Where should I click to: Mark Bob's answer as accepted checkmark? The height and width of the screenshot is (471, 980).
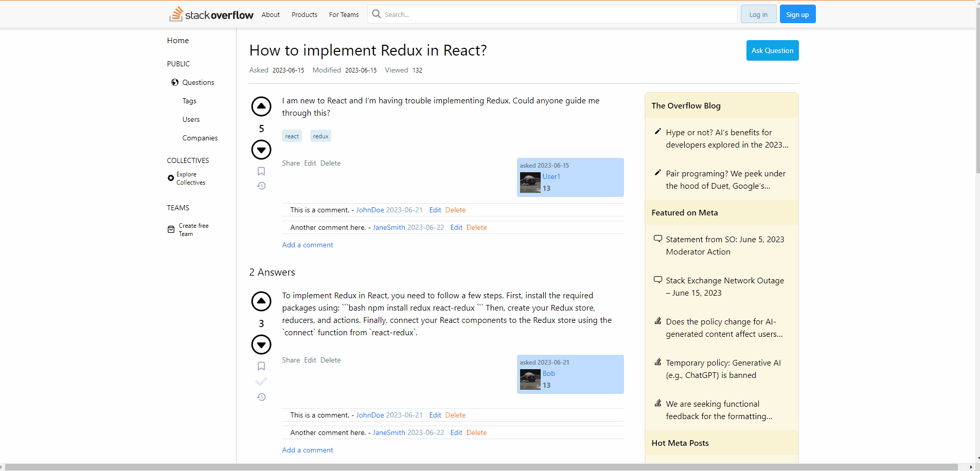click(261, 382)
